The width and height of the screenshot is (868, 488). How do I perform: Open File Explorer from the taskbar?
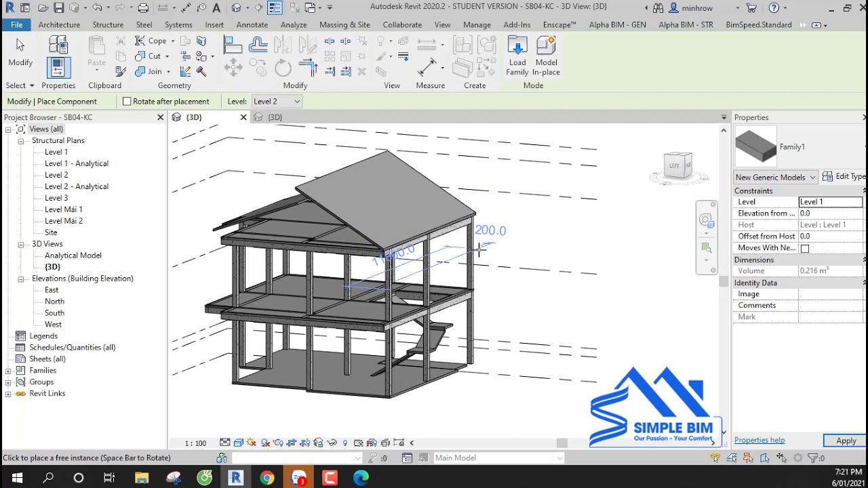(141, 478)
